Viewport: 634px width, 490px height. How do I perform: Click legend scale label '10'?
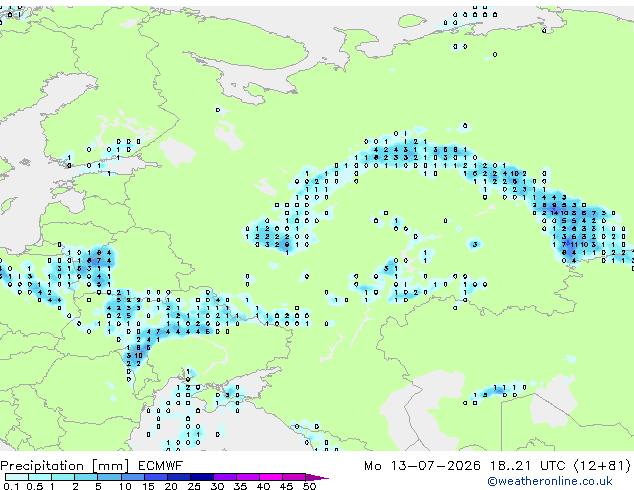click(x=125, y=486)
